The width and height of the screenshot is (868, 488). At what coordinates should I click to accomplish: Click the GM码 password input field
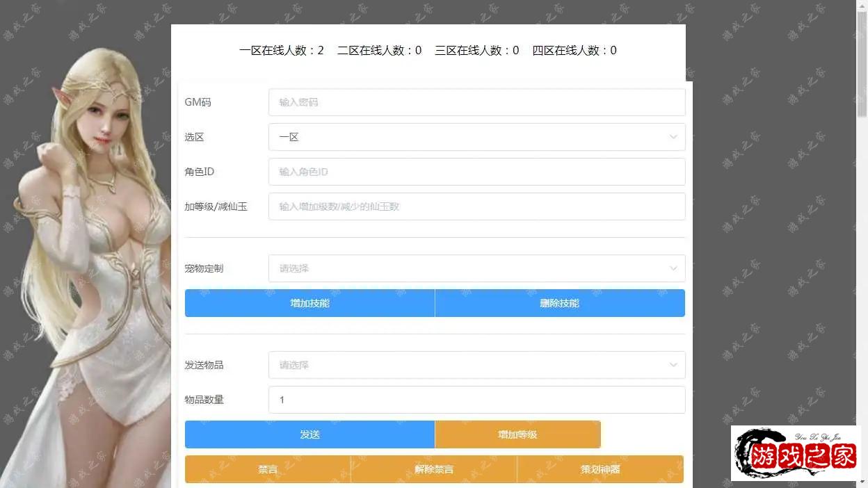pyautogui.click(x=476, y=102)
